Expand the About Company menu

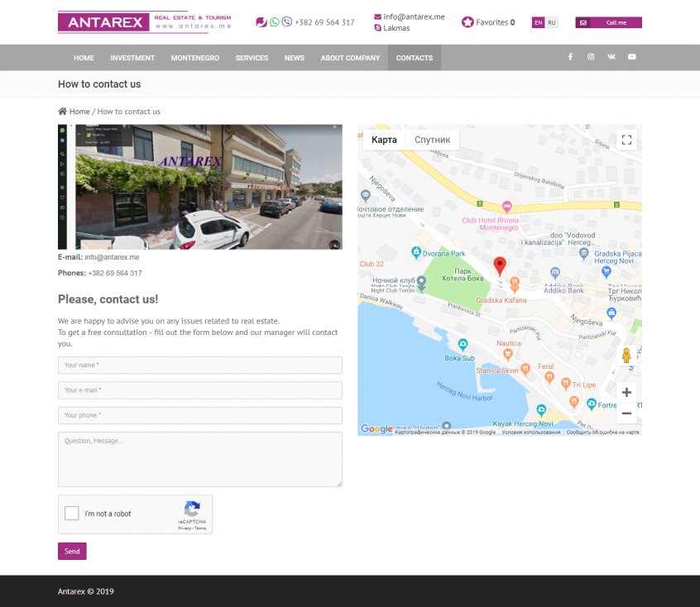pos(350,58)
